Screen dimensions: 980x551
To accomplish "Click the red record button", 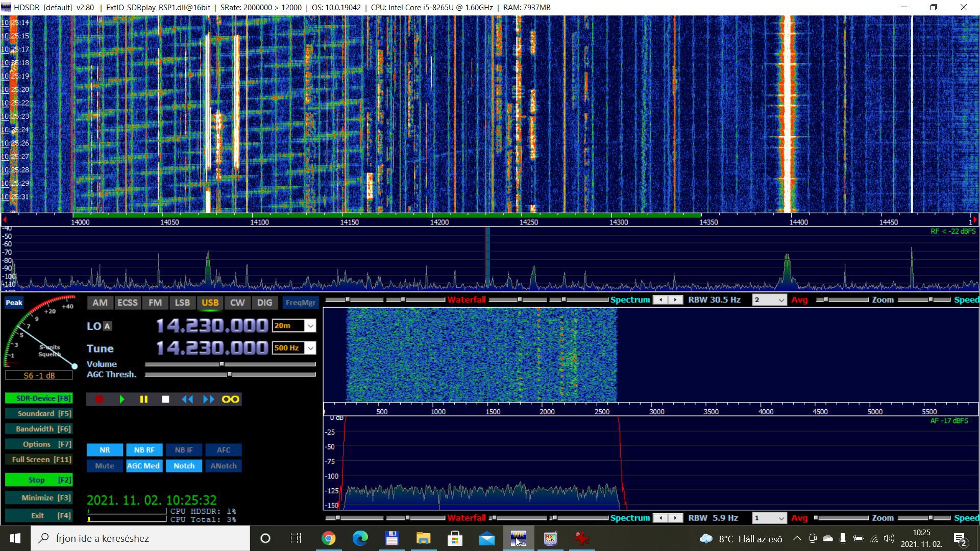I will 99,399.
